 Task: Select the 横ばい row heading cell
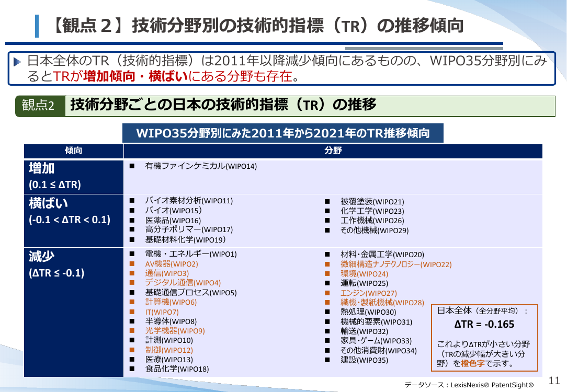(74, 221)
